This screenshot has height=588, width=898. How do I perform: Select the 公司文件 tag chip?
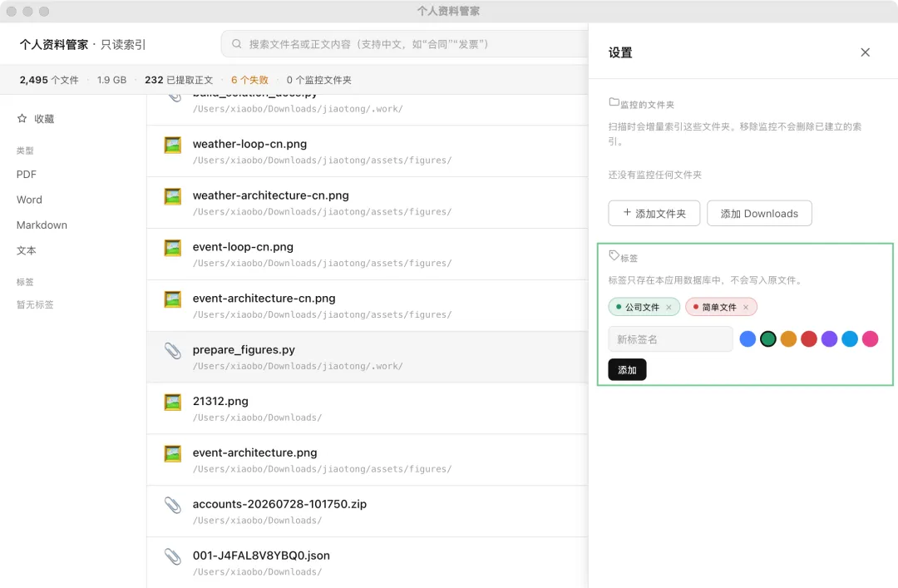click(644, 307)
